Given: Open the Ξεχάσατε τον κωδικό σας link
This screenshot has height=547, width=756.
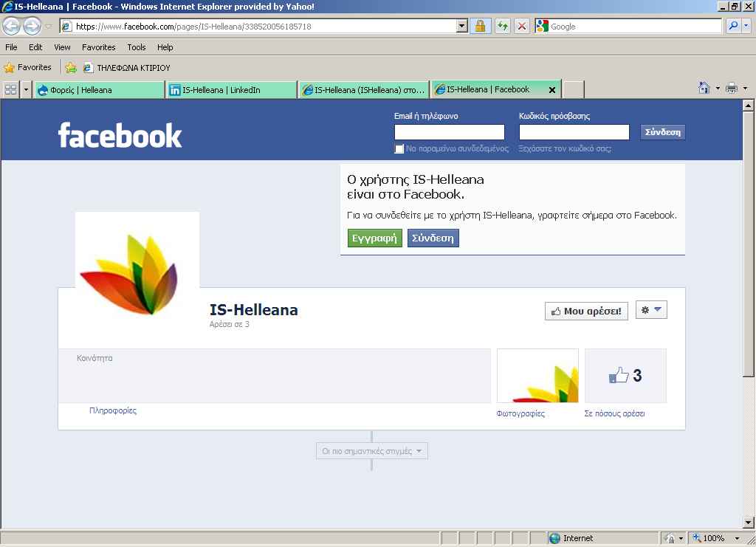Looking at the screenshot, I should pyautogui.click(x=565, y=148).
